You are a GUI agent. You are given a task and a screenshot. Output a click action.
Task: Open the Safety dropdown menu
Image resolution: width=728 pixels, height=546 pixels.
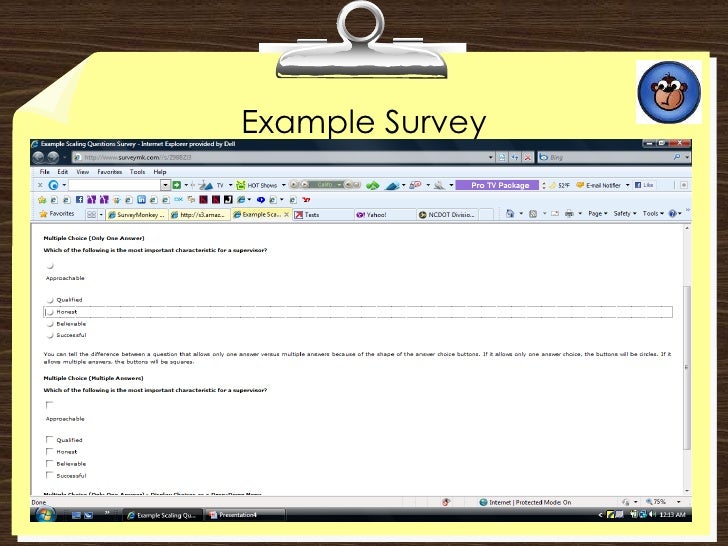(625, 214)
